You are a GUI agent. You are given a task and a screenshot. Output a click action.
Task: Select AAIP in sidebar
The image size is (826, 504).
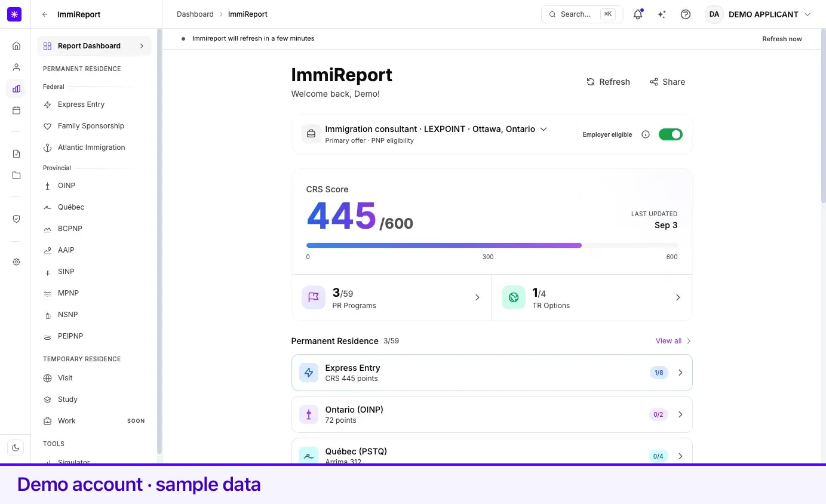(x=94, y=250)
